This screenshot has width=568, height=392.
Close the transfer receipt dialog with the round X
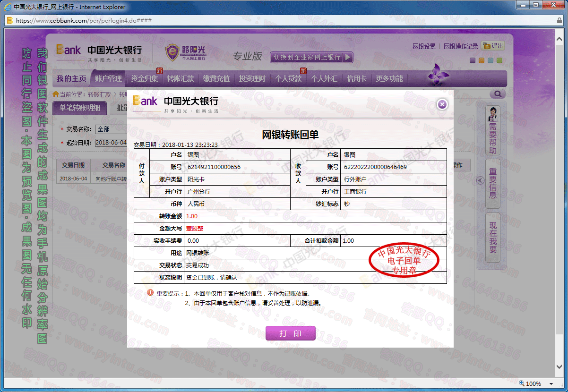442,104
